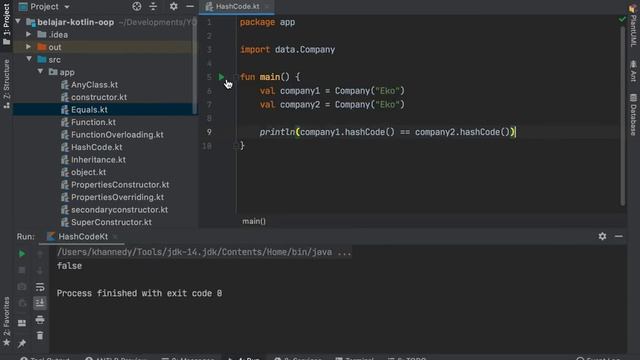
Task: Open PlantUML tool window
Action: tap(633, 25)
